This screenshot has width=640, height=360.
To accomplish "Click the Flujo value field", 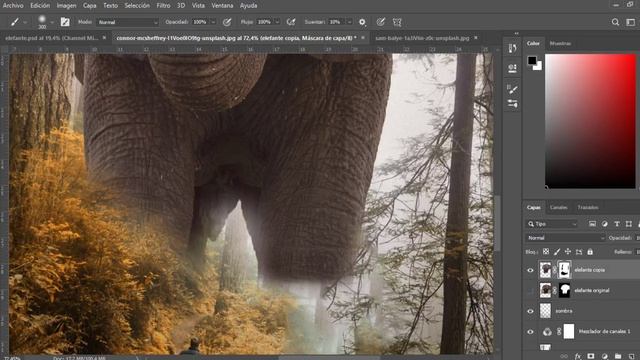I will coord(264,22).
